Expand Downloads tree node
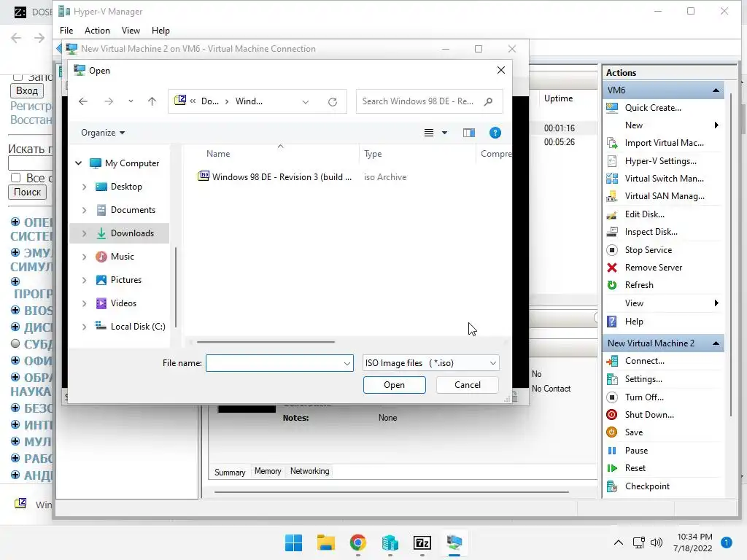Viewport: 747px width, 560px height. (x=85, y=233)
